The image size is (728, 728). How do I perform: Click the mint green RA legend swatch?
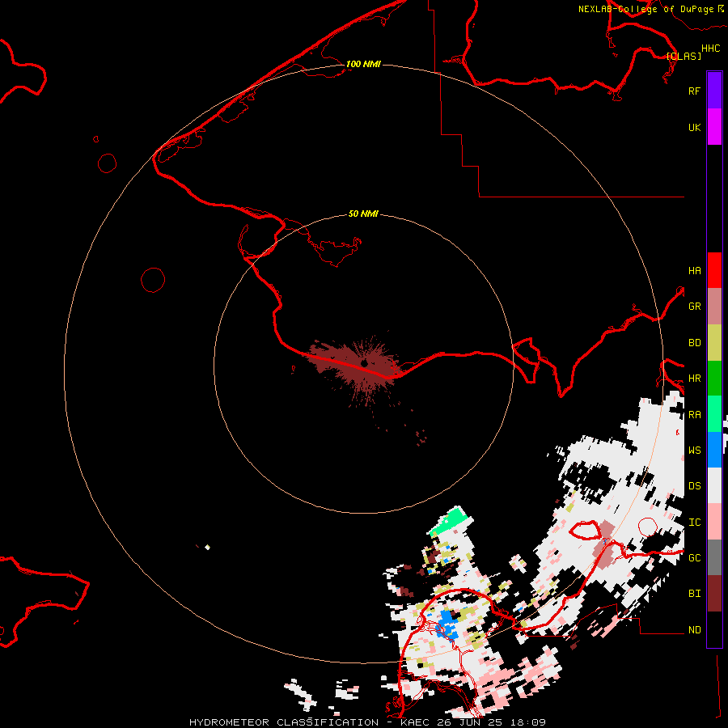[x=714, y=414]
